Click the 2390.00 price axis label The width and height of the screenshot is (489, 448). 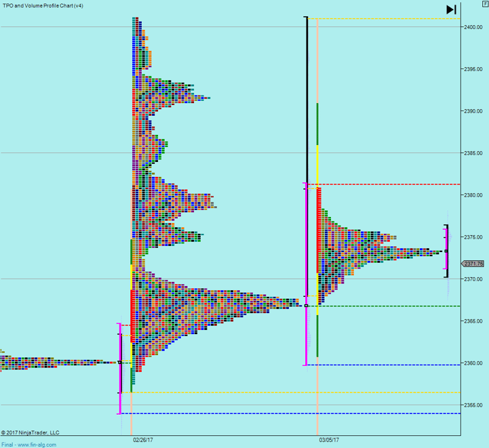473,111
